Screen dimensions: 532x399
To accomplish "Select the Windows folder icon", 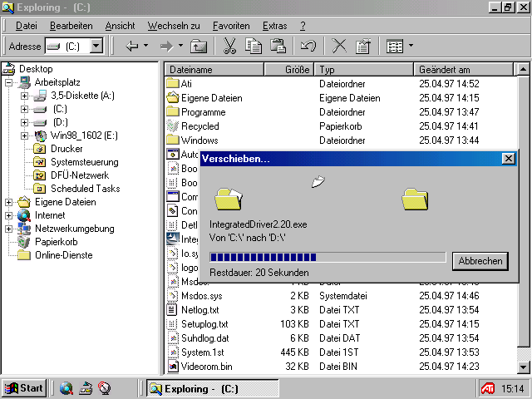I will pos(173,140).
